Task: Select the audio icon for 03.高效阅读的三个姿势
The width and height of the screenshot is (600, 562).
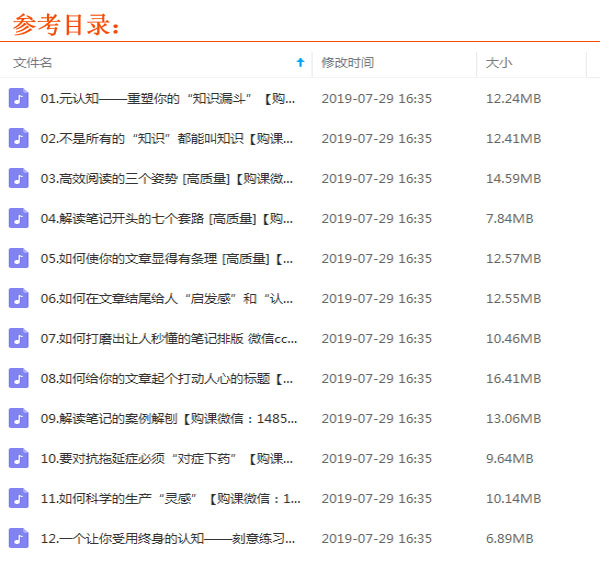Action: pyautogui.click(x=18, y=178)
